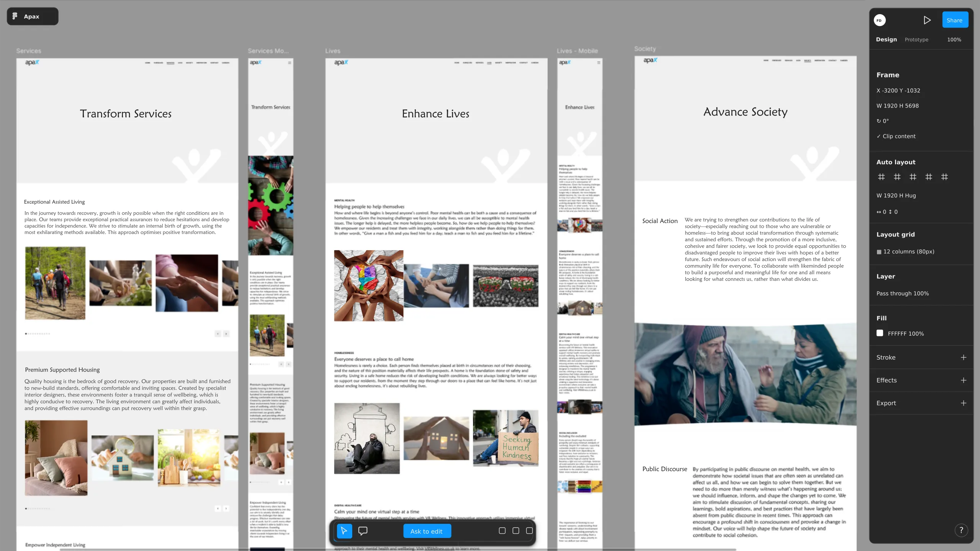Select the Society frame label
The width and height of the screenshot is (980, 551).
645,49
